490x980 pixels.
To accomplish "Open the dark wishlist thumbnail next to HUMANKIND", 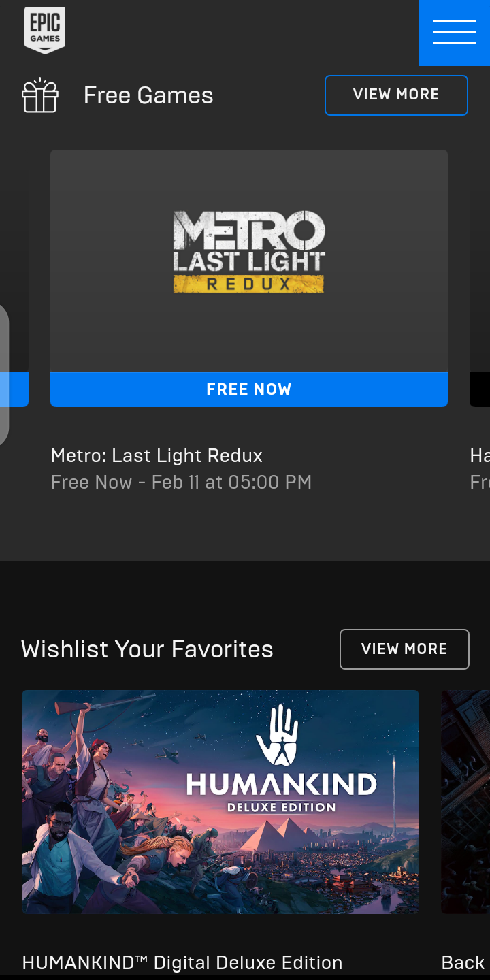I will (x=465, y=802).
